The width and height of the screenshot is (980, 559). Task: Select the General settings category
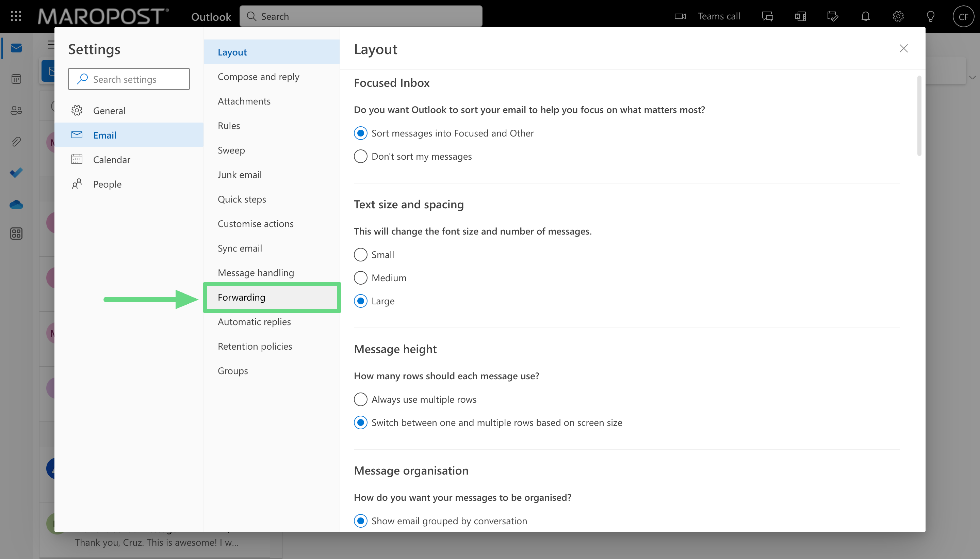(129, 111)
